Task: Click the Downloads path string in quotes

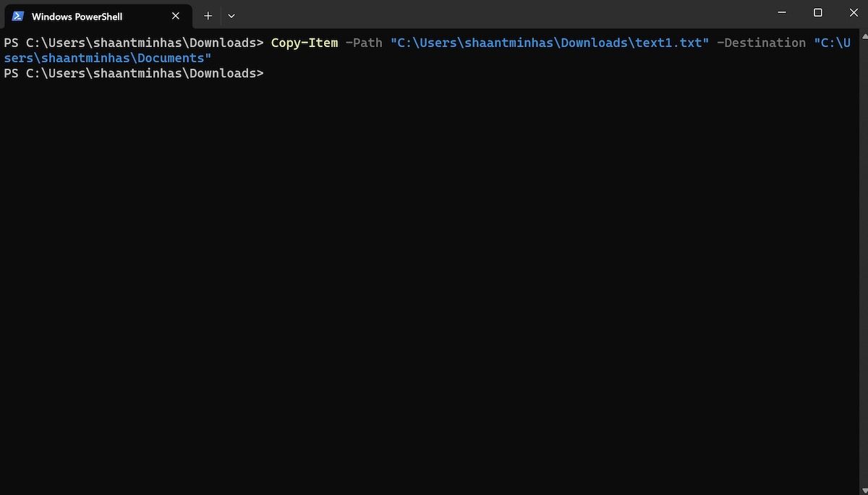Action: coord(550,43)
